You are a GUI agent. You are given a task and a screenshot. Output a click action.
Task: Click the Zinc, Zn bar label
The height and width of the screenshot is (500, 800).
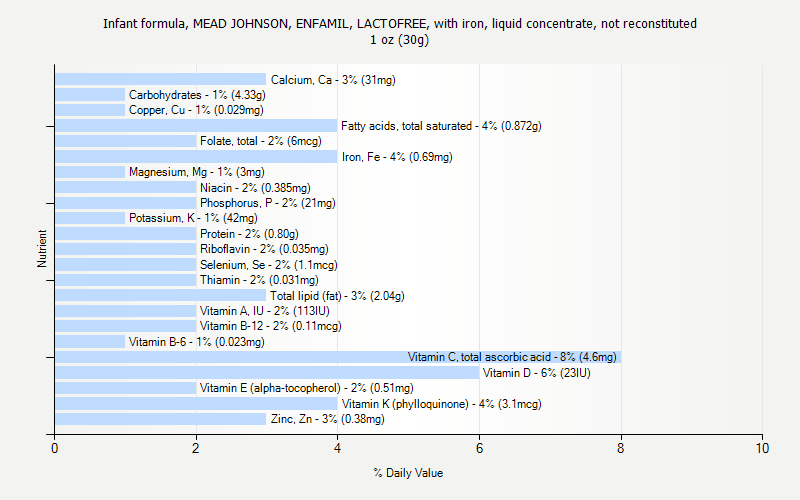click(327, 419)
